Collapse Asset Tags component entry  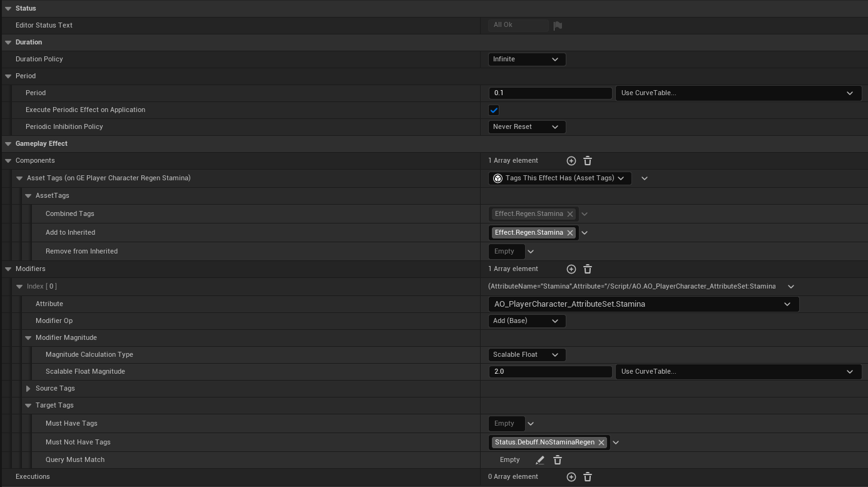coord(19,178)
